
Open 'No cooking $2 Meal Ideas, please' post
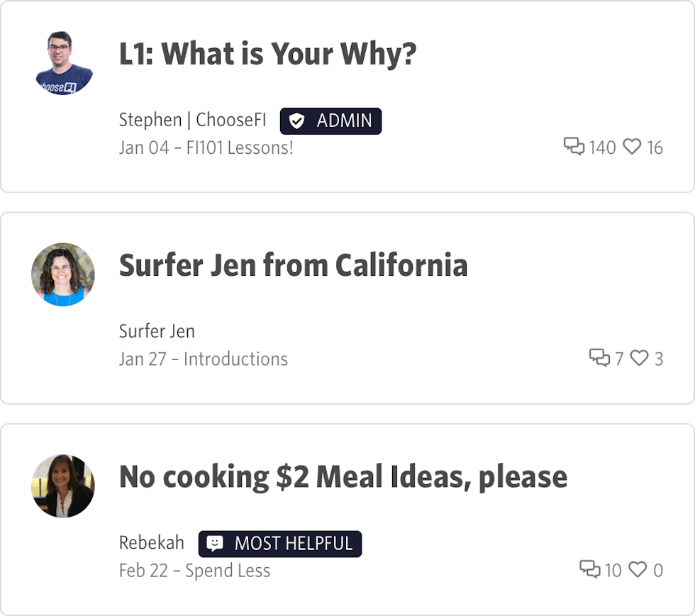pos(343,477)
